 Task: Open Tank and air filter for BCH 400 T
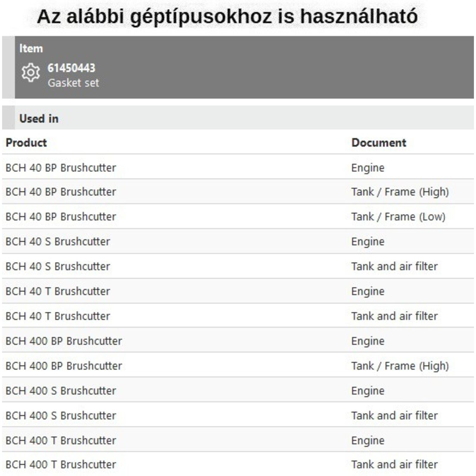pyautogui.click(x=394, y=464)
